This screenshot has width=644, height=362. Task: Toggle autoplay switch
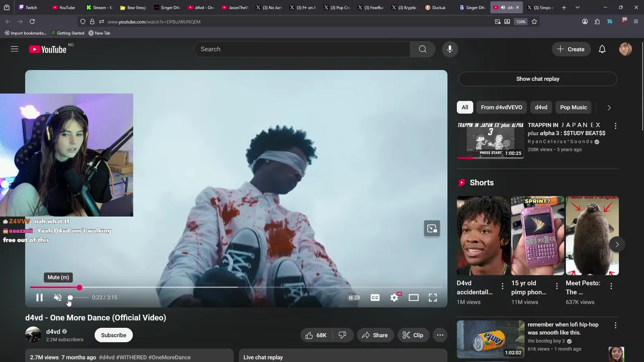[x=354, y=298]
